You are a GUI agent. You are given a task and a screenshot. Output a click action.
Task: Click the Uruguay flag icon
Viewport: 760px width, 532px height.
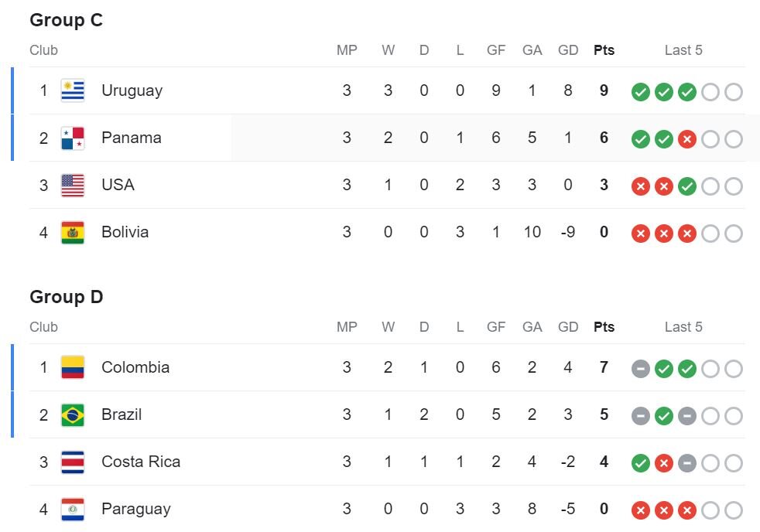click(x=73, y=90)
